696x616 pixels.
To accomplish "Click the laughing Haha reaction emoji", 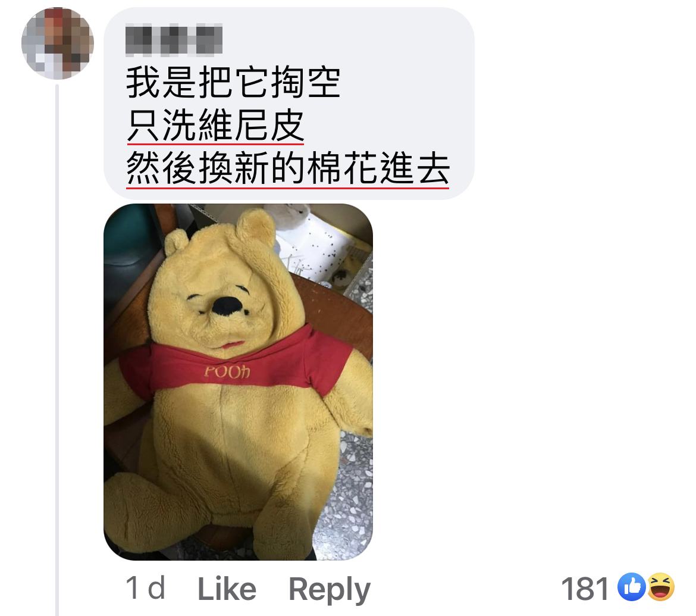I will pyautogui.click(x=661, y=587).
